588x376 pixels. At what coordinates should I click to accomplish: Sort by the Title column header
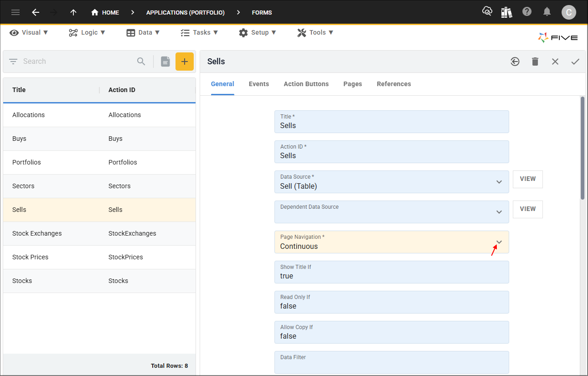(19, 90)
